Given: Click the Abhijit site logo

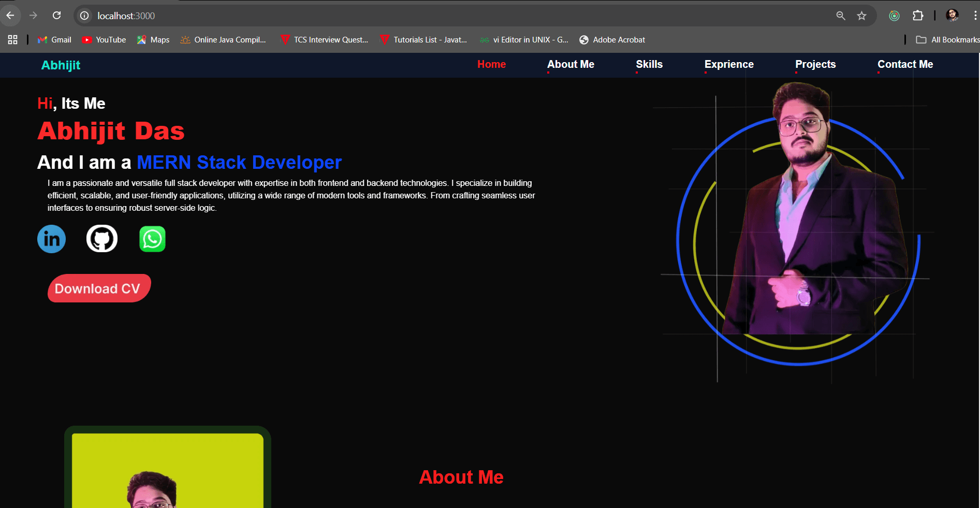Looking at the screenshot, I should 61,65.
